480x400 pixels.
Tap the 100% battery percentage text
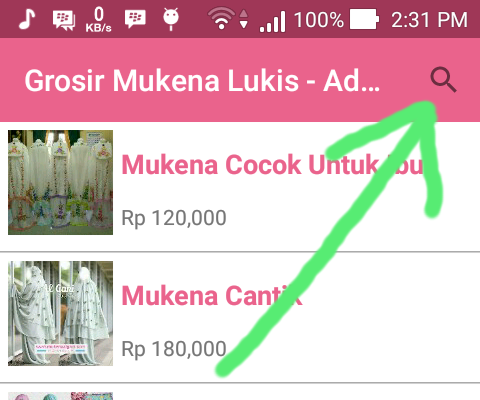point(319,20)
